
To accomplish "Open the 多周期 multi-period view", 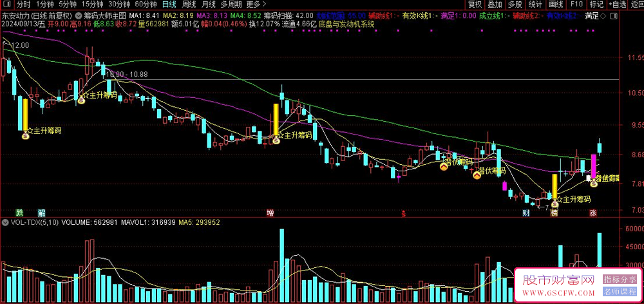I will point(232,5).
